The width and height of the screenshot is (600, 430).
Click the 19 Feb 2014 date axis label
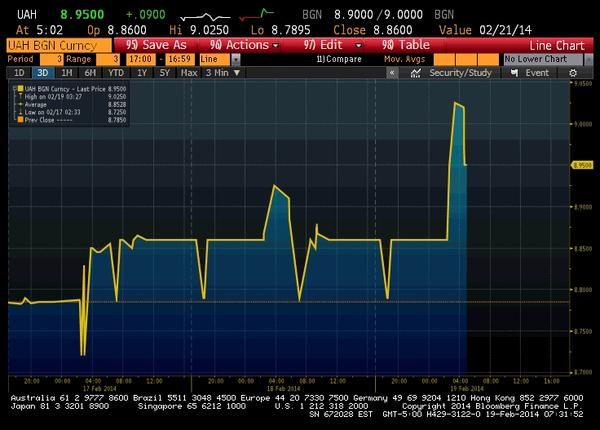466,388
